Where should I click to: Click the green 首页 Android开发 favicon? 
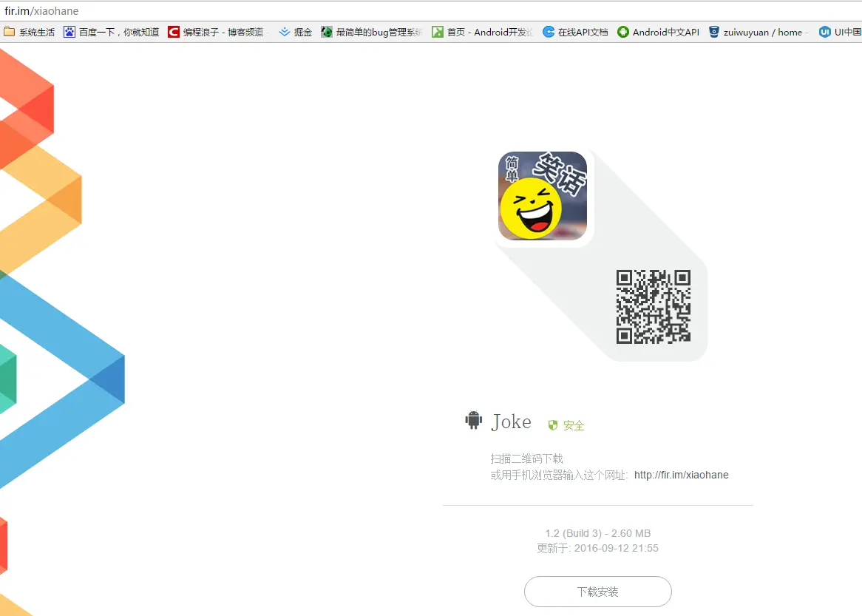coord(438,32)
